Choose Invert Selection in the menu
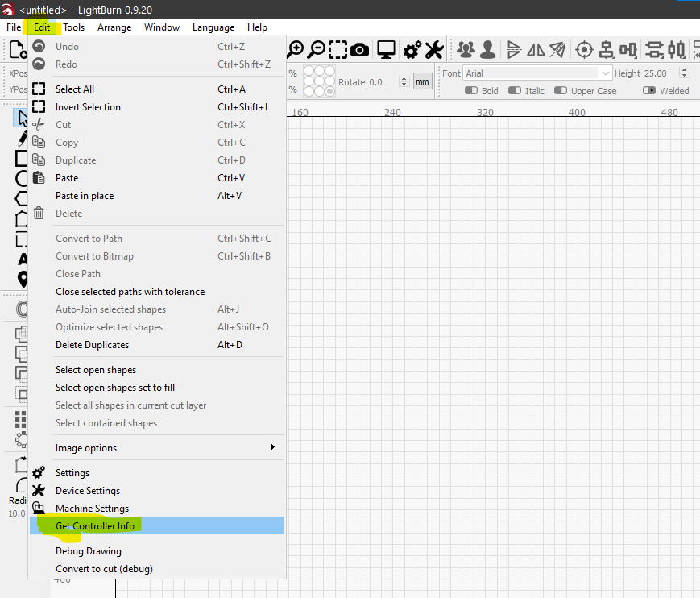 pyautogui.click(x=156, y=107)
